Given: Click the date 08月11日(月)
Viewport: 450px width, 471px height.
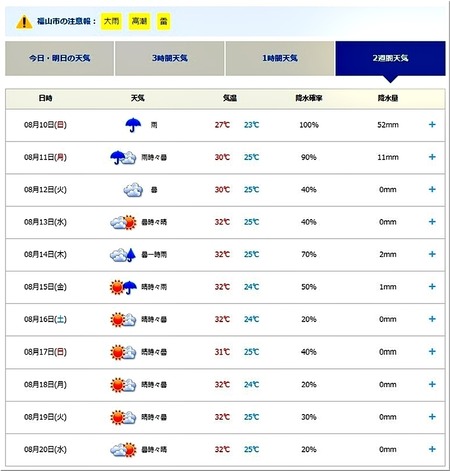Looking at the screenshot, I should coord(45,157).
